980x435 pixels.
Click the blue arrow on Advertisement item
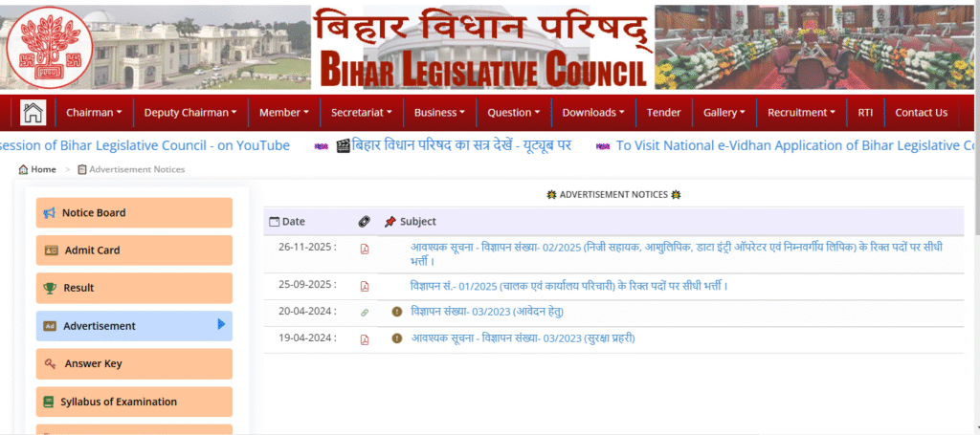[221, 324]
